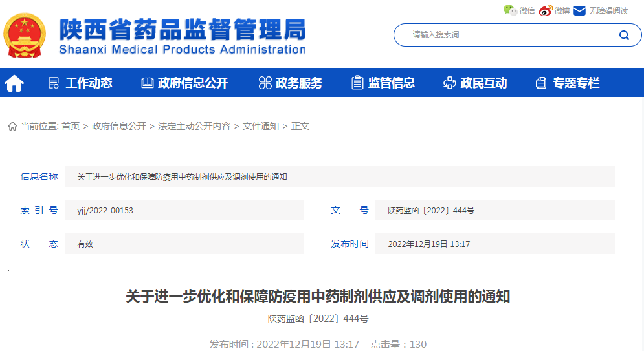Click the national emblem logo
Viewport: 644px width, 351px height.
coord(25,36)
